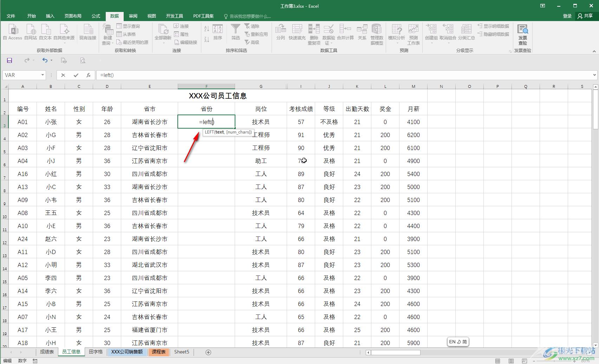The height and width of the screenshot is (364, 599).
Task: Click Show Detail (显示明细数据) button
Action: pos(493,26)
